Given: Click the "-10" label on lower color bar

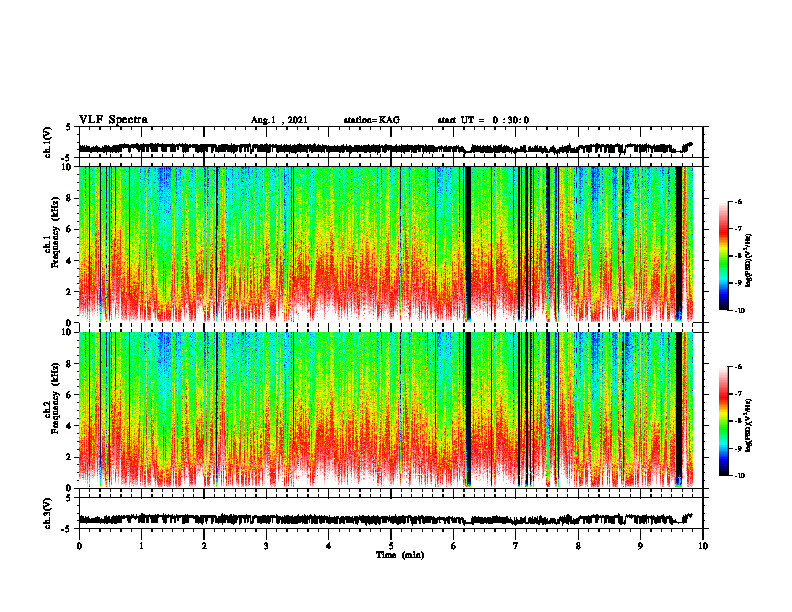Looking at the screenshot, I should pyautogui.click(x=739, y=476).
